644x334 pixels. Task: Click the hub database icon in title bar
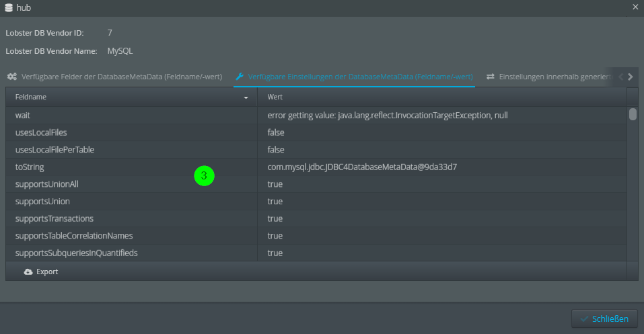coord(8,7)
